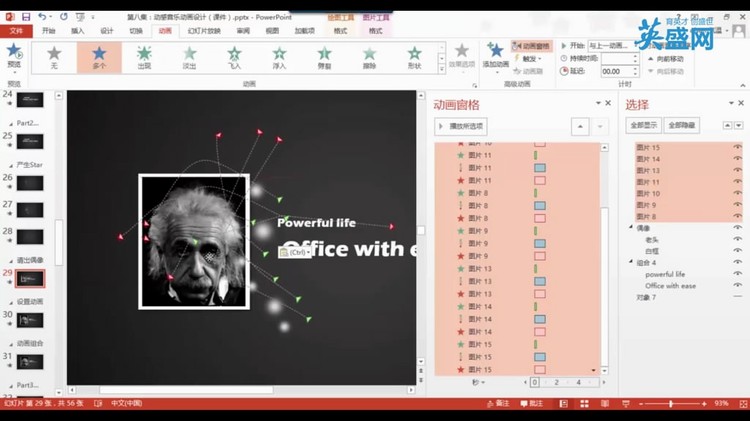Click 播放所选项 play selected button

461,126
